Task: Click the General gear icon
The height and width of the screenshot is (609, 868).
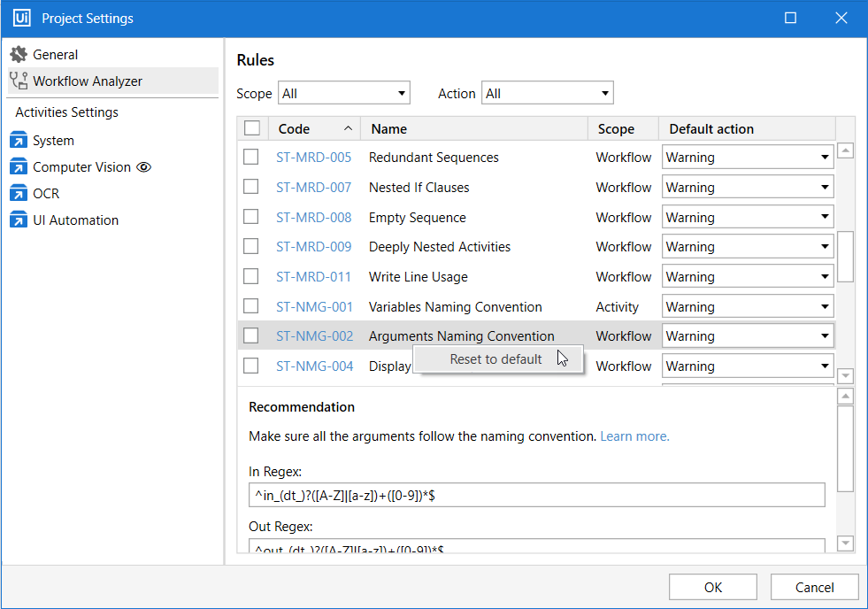Action: tap(19, 55)
